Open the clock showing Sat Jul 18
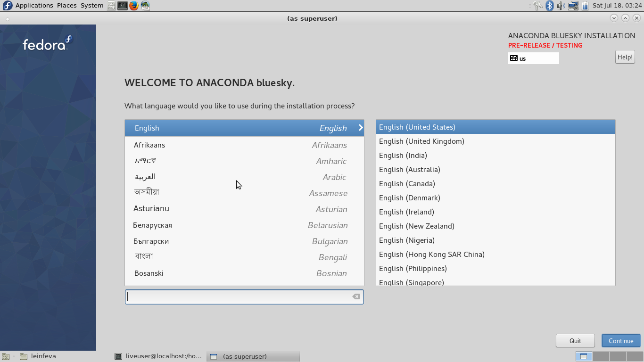Screen dimensions: 644x362 [x=617, y=6]
